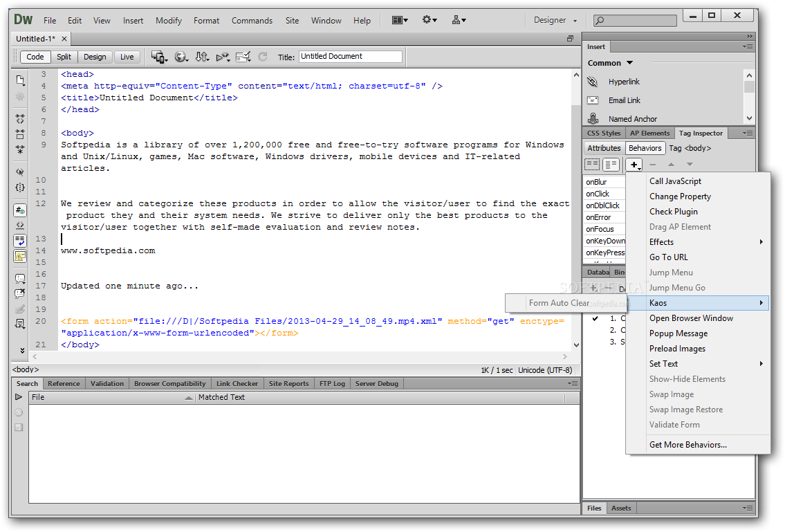The width and height of the screenshot is (785, 532).
Task: Click the Insert panel vertical scrollbar
Action: coord(749,97)
